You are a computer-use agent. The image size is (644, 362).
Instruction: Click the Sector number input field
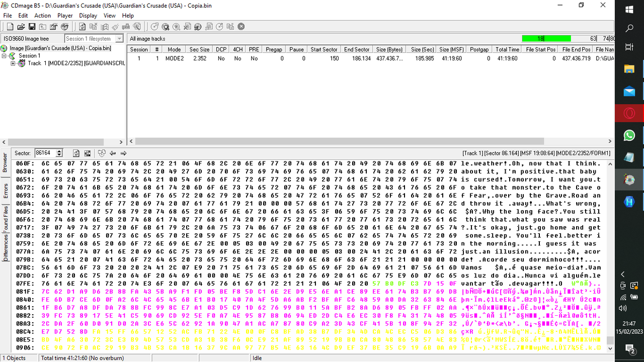tap(45, 153)
